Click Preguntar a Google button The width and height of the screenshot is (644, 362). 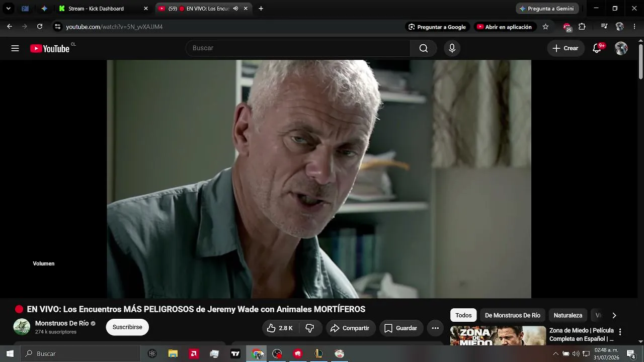[437, 27]
